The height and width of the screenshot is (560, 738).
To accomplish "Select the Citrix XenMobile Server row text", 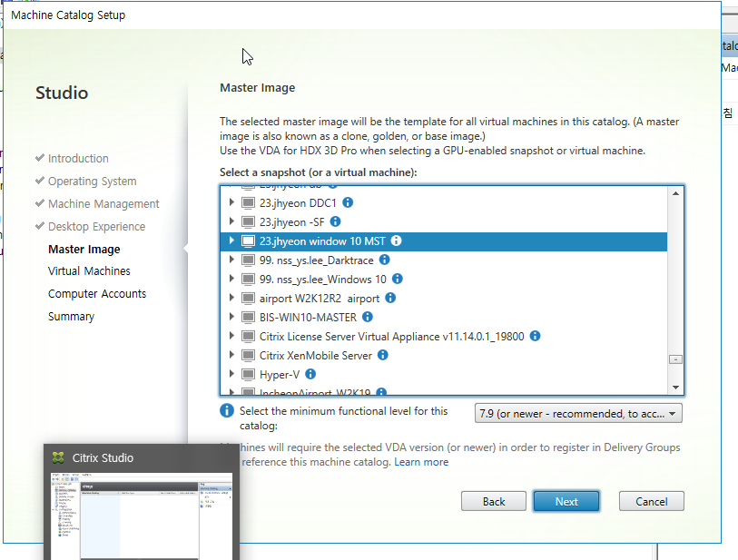I will pyautogui.click(x=315, y=355).
